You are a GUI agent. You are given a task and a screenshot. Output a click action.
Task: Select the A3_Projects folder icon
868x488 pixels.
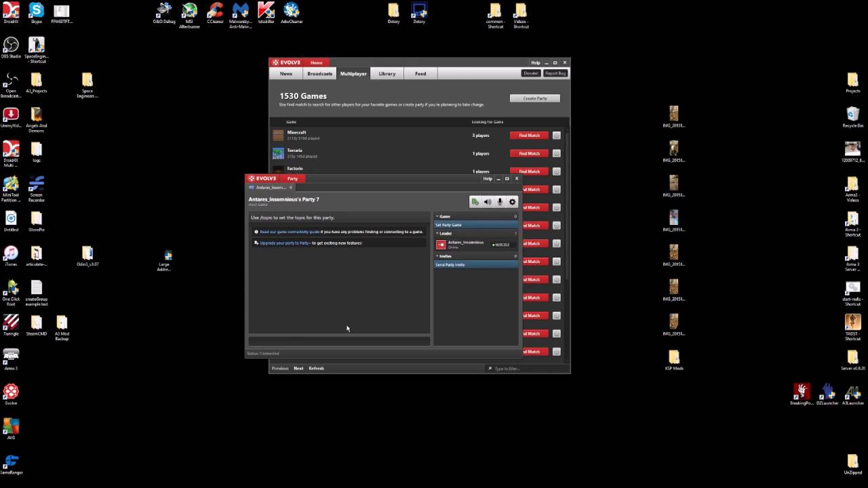pos(36,83)
